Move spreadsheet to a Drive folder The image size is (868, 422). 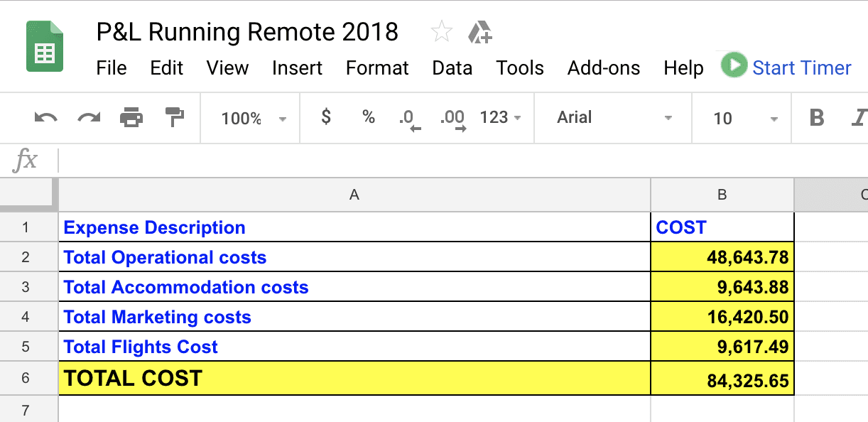click(x=480, y=31)
